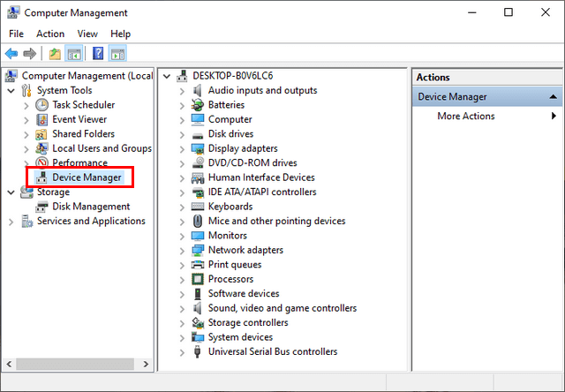Select the Event Viewer tree item
The width and height of the screenshot is (565, 392).
(79, 119)
